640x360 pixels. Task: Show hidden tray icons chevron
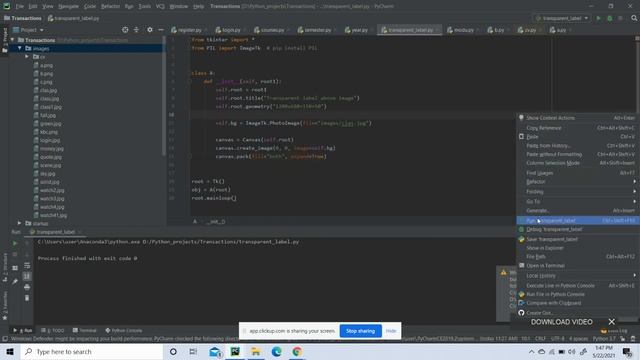(531, 351)
